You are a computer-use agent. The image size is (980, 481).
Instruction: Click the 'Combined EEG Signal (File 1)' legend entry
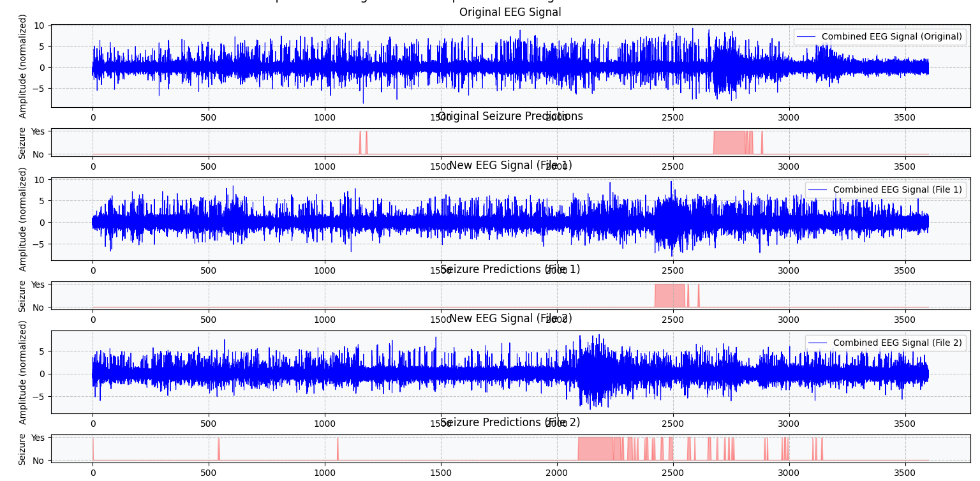point(897,189)
